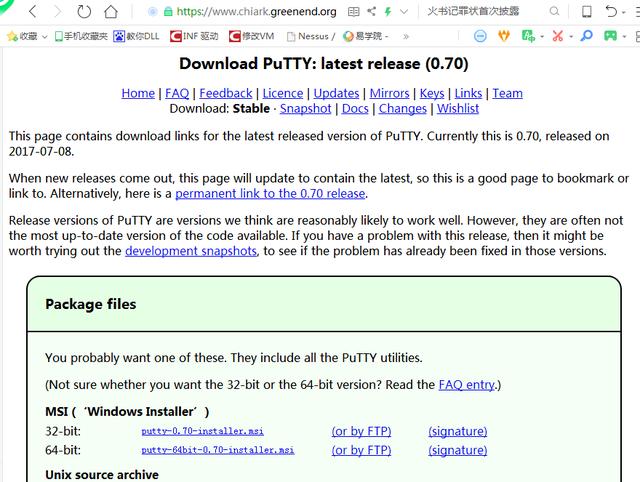Viewport: 640px width, 482px height.
Task: Open the 32-bit (signature) link
Action: coord(458,431)
